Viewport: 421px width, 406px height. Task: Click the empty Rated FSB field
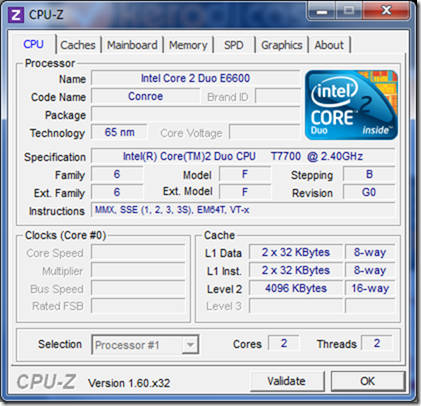click(138, 306)
